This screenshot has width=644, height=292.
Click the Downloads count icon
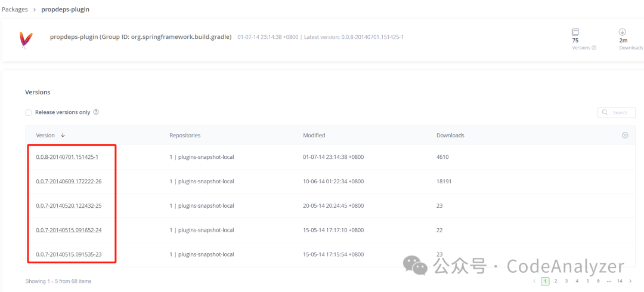(622, 32)
